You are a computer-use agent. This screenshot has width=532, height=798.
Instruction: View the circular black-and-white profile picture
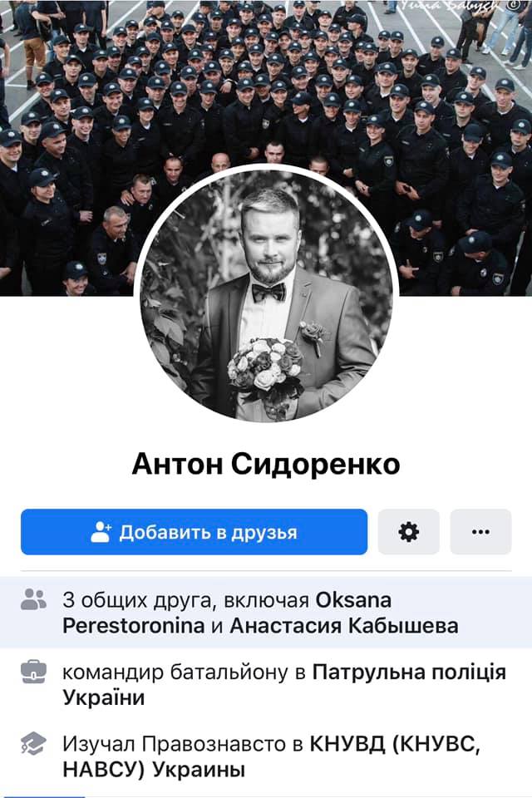[266, 294]
